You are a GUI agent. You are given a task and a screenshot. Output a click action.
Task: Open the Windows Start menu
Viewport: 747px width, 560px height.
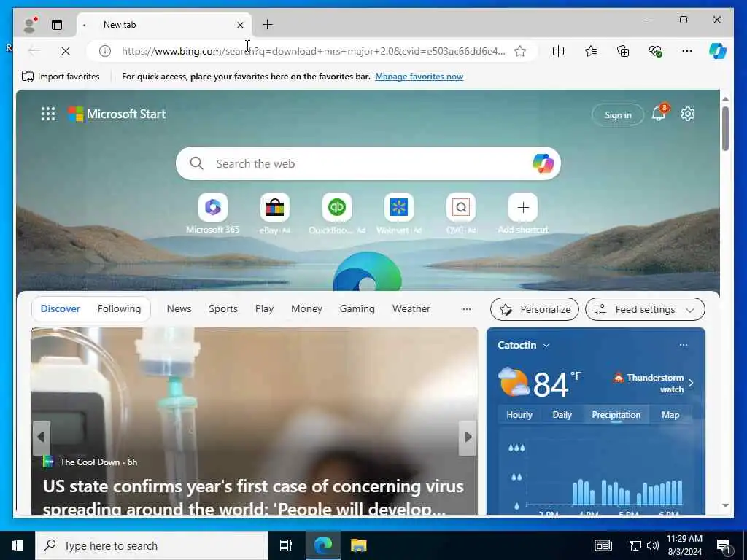18,545
